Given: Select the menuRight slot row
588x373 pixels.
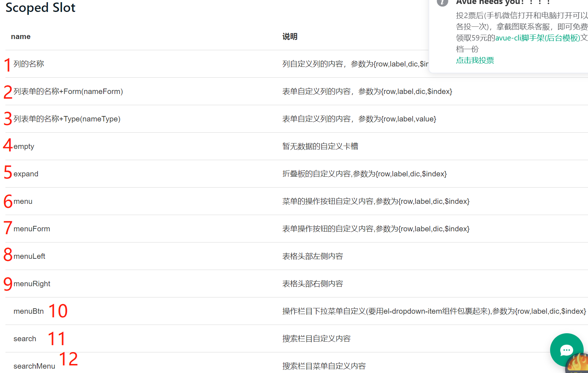Looking at the screenshot, I should (x=32, y=284).
